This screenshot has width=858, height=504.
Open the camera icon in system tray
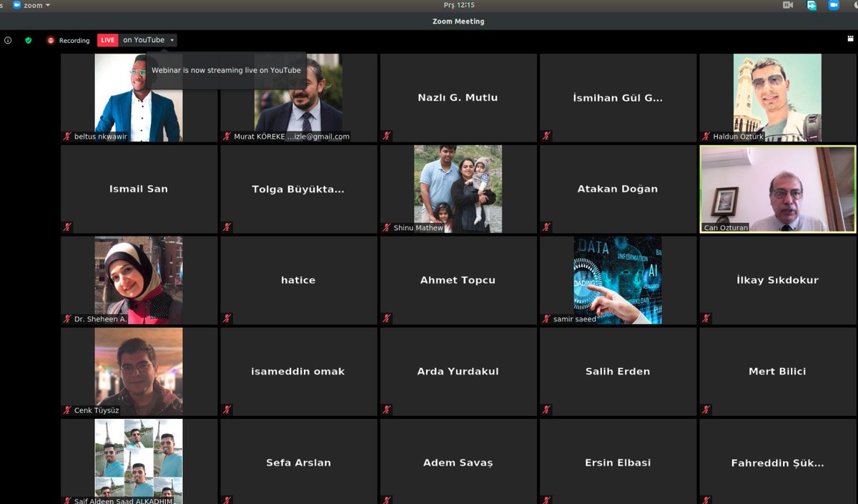click(788, 5)
